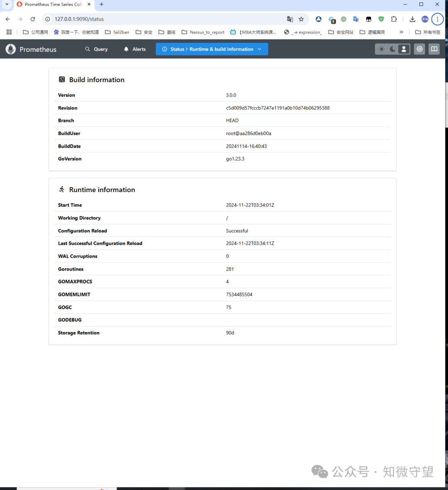Image resolution: width=448 pixels, height=490 pixels.
Task: Open the Query page
Action: tap(97, 49)
